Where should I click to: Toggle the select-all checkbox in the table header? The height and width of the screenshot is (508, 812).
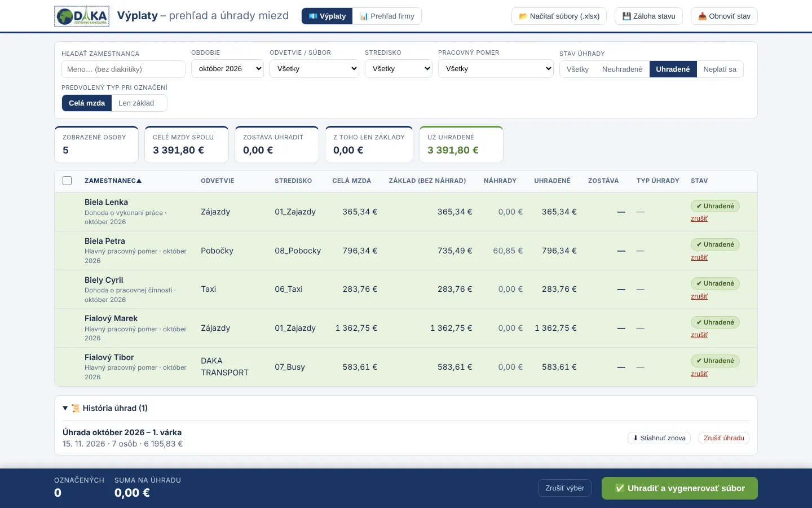(67, 181)
